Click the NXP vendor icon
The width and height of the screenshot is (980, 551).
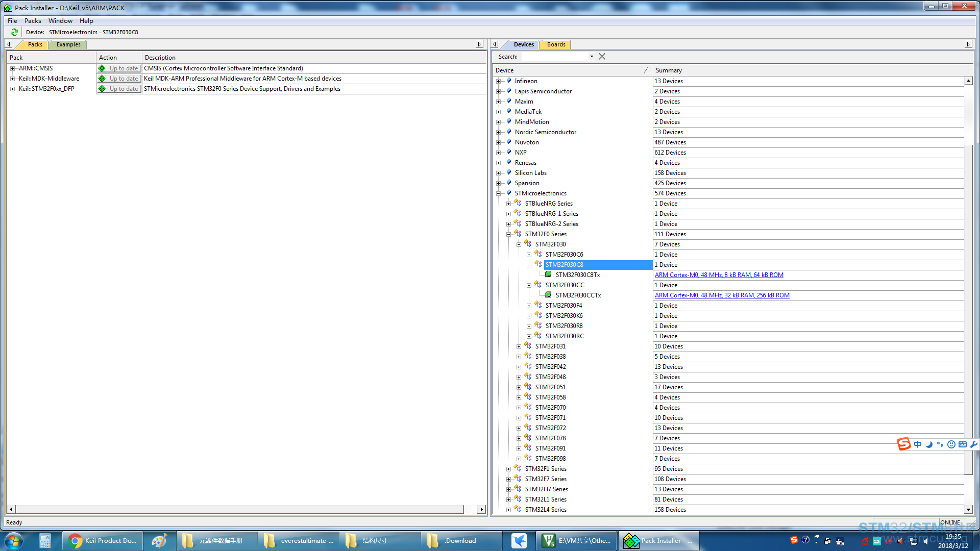(509, 152)
